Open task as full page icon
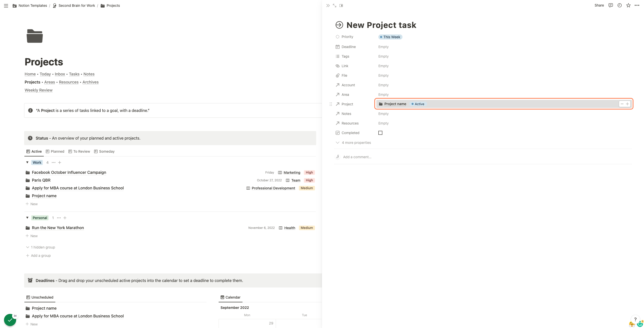The width and height of the screenshot is (644, 328). (x=335, y=6)
